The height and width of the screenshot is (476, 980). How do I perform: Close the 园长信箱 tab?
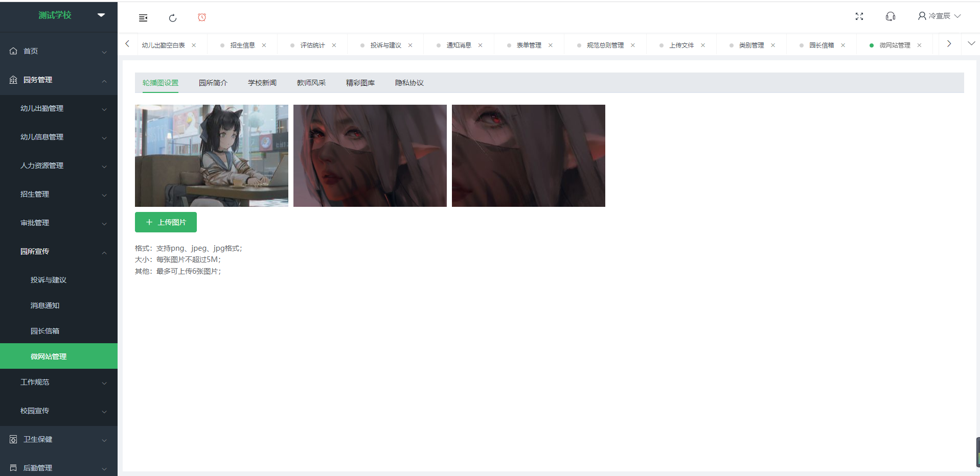[x=843, y=45]
